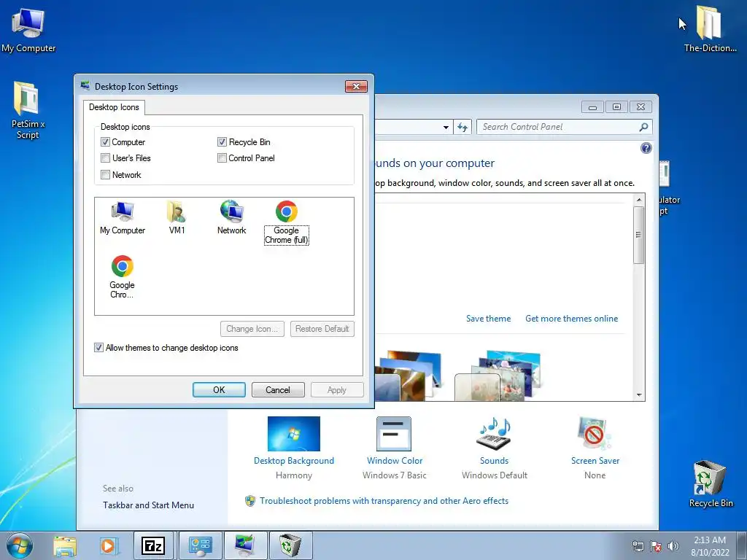Viewport: 747px width, 560px height.
Task: Toggle Allow themes to change desktop icons
Action: tap(98, 348)
